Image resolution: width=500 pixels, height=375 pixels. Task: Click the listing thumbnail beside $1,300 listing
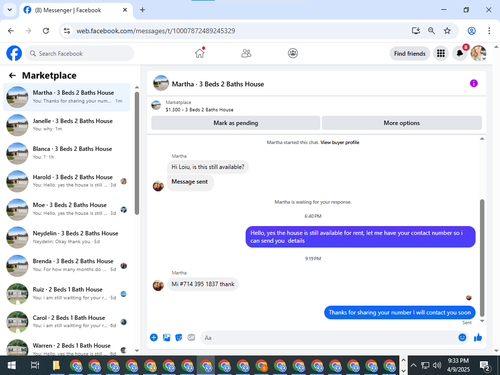[156, 105]
